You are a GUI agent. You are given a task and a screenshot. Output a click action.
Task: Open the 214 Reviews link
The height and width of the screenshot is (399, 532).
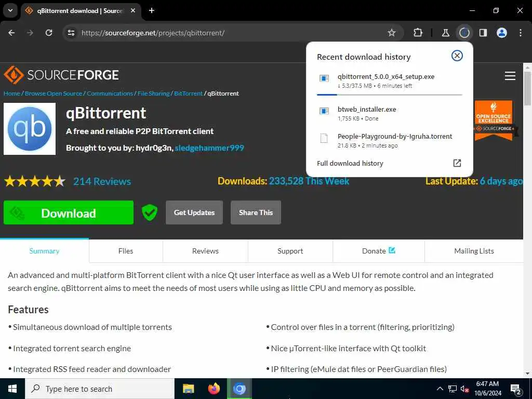pos(102,181)
